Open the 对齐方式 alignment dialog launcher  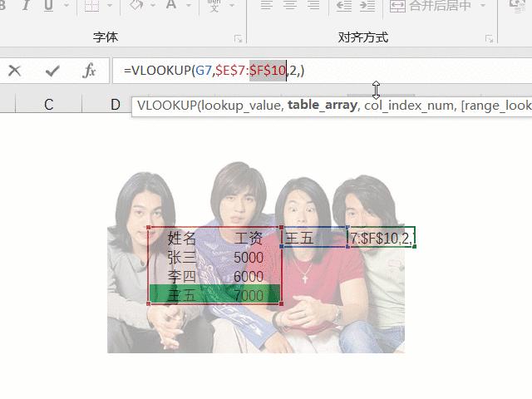coord(489,39)
